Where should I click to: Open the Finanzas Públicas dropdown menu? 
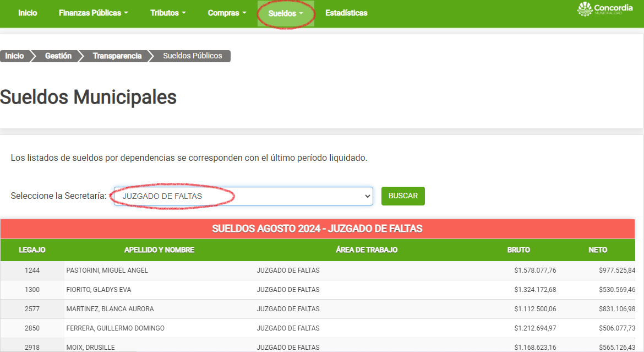[93, 13]
